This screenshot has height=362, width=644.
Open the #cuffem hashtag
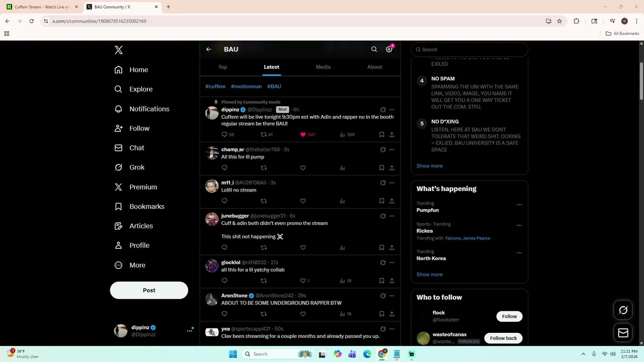[215, 86]
